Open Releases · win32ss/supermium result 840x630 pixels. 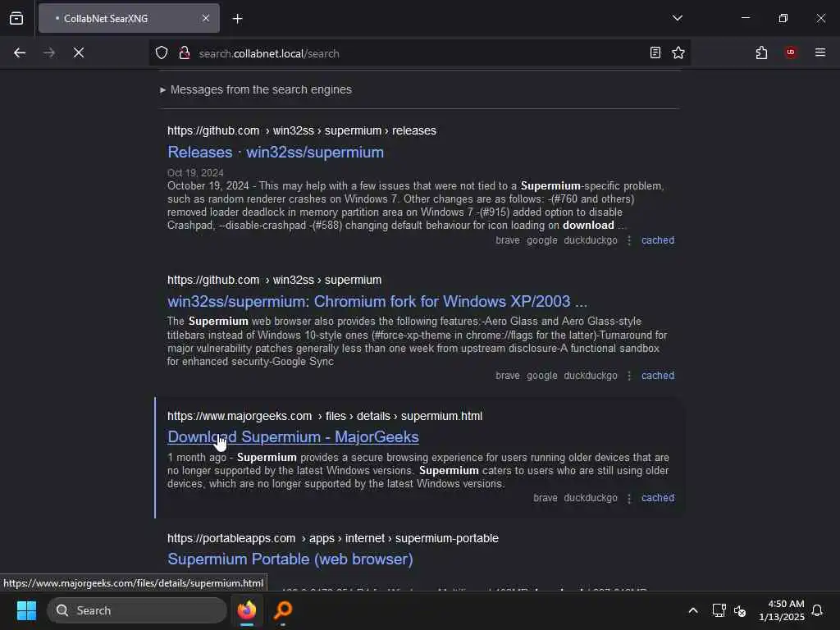[276, 152]
